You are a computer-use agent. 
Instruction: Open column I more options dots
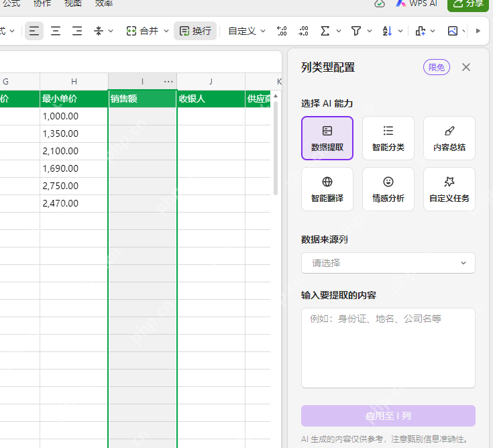[168, 82]
